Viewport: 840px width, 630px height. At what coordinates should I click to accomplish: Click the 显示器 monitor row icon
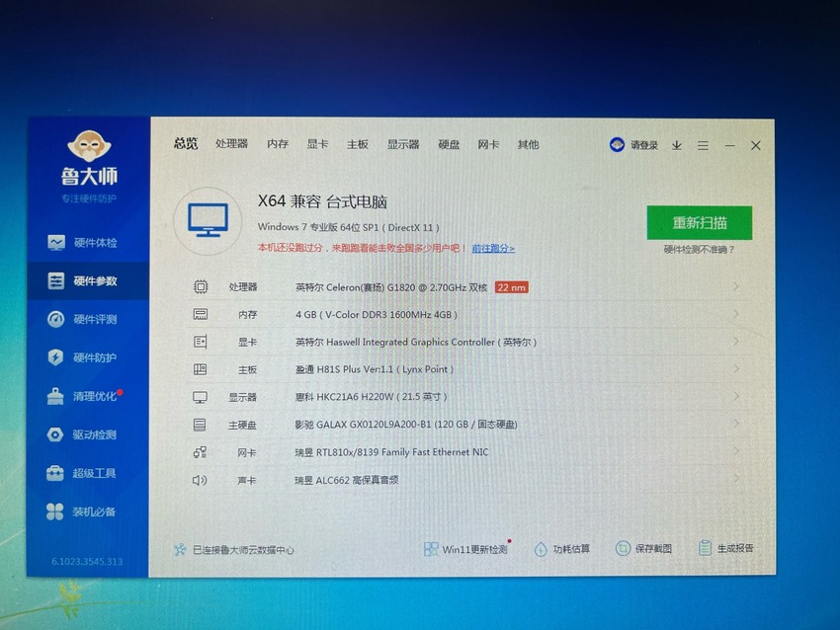pos(200,397)
